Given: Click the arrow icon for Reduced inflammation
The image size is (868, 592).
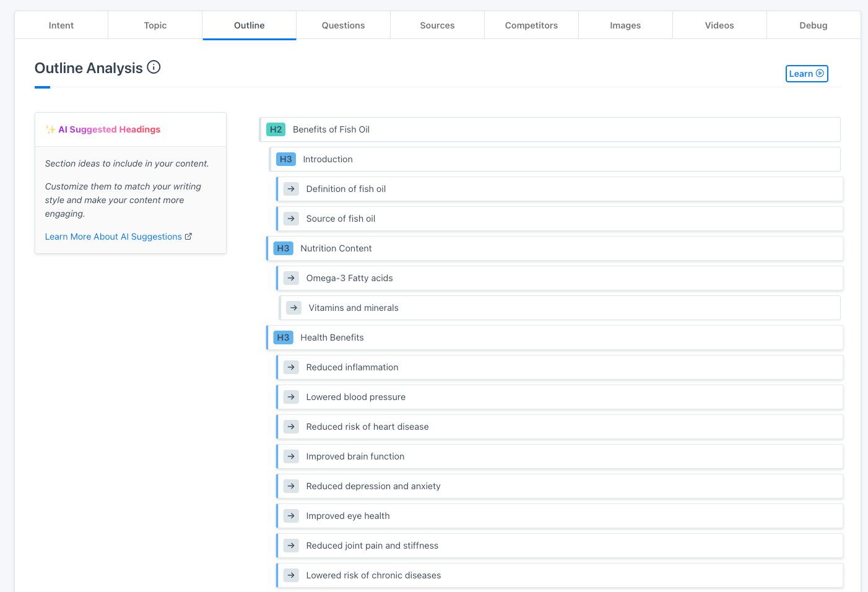Looking at the screenshot, I should (x=291, y=367).
